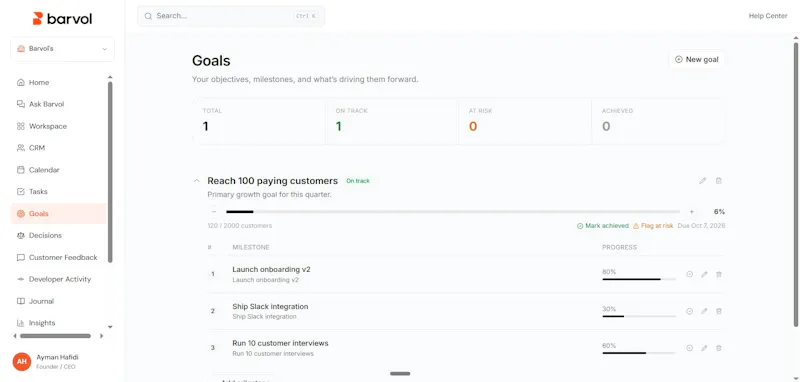Flag the goal at risk
Viewport: 800px width, 382px height.
point(653,225)
